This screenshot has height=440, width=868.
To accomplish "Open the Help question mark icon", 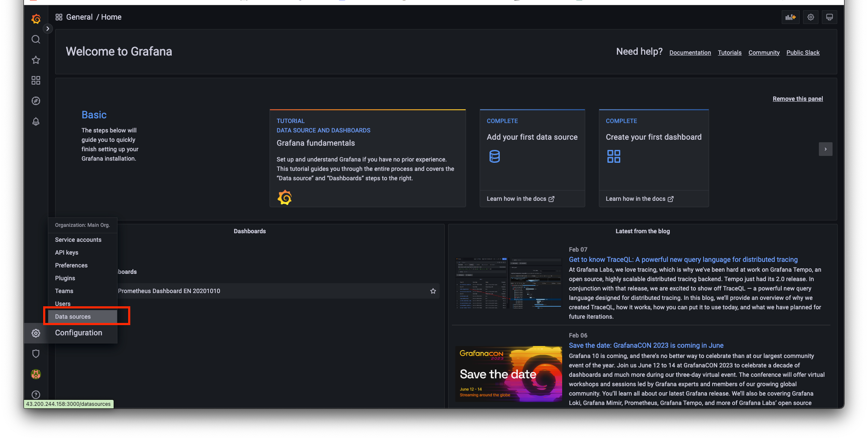I will point(36,395).
